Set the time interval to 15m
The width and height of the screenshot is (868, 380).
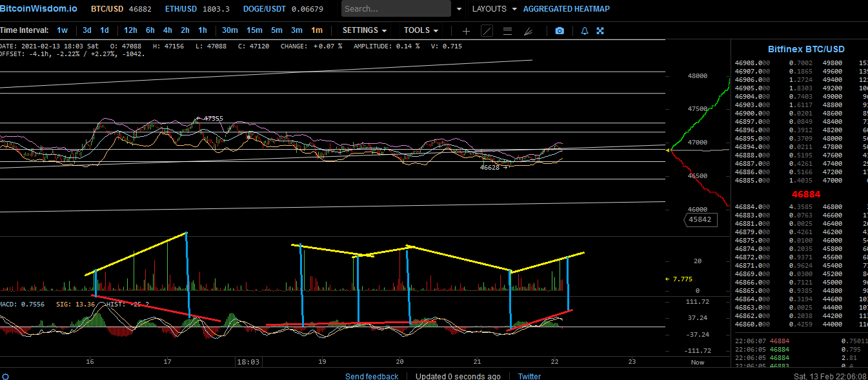[254, 30]
